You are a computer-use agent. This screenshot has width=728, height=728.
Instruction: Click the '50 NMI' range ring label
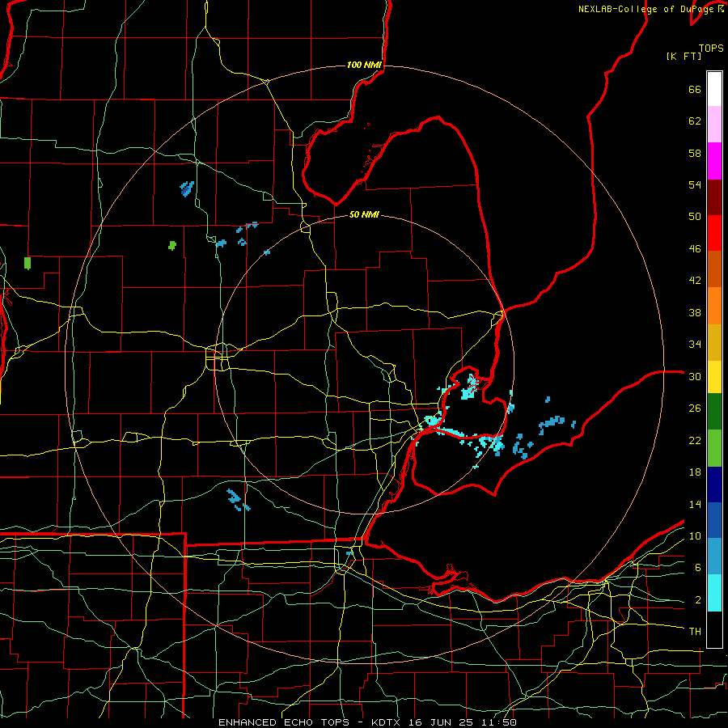click(364, 214)
